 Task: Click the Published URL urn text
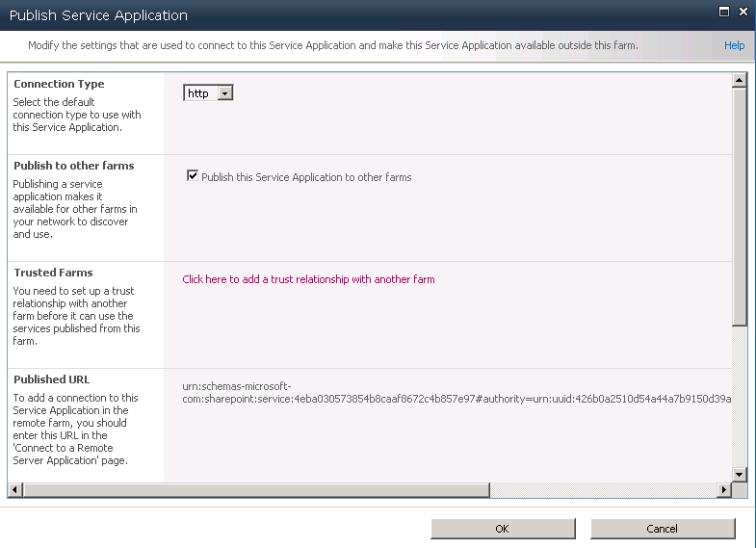pyautogui.click(x=456, y=392)
